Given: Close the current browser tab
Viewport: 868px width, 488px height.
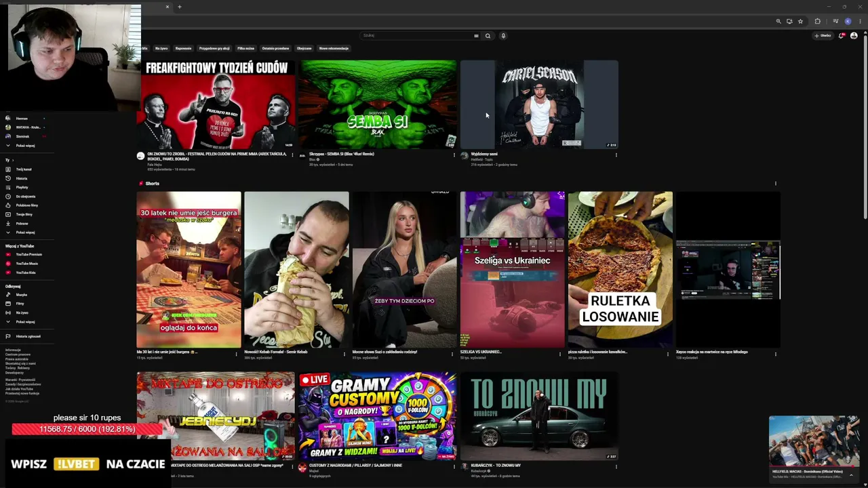Looking at the screenshot, I should [167, 7].
